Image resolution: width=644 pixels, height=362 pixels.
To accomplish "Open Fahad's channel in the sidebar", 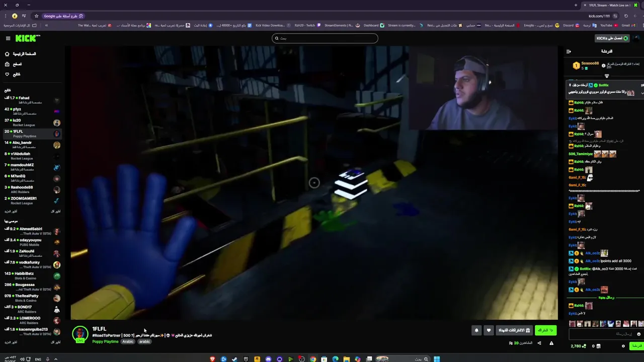I will 32,100.
